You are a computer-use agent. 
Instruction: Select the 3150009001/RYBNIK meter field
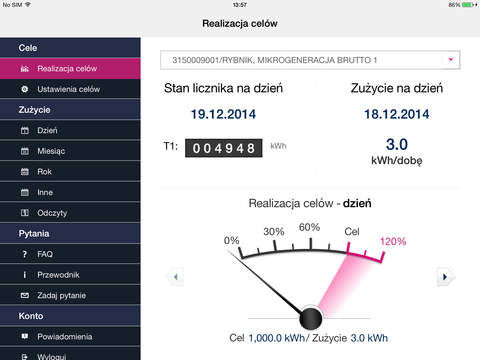click(310, 60)
